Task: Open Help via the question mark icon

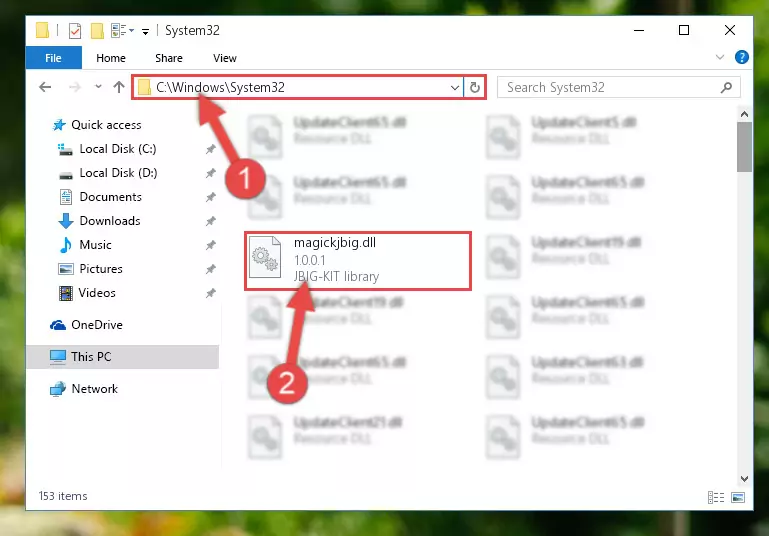Action: (x=742, y=57)
